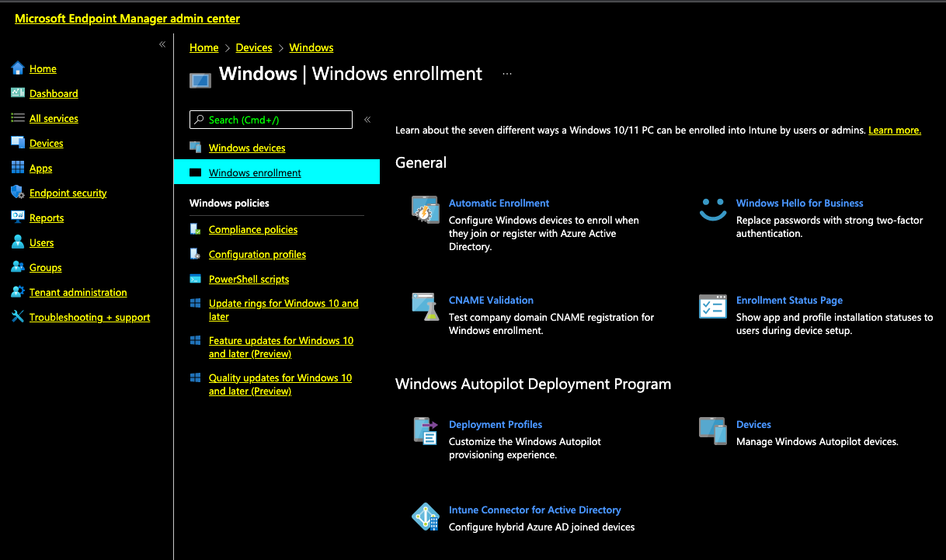Click the Reports icon in sidebar
This screenshot has height=560, width=946.
click(18, 217)
